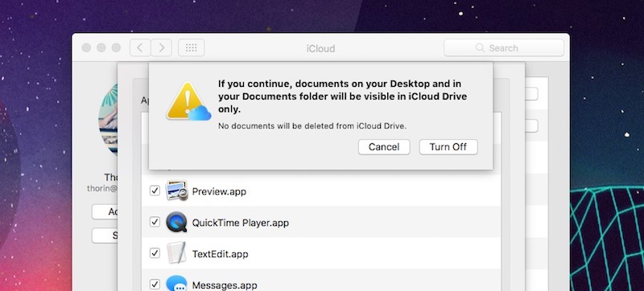The height and width of the screenshot is (291, 644).
Task: Uncheck the Preview.app checkbox
Action: pos(155,191)
